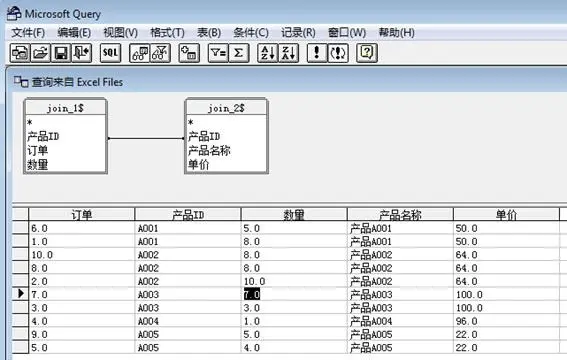Screen dimensions: 567x360
Task: Click the 数量 cell in order 5.0 row
Action: pyautogui.click(x=294, y=347)
